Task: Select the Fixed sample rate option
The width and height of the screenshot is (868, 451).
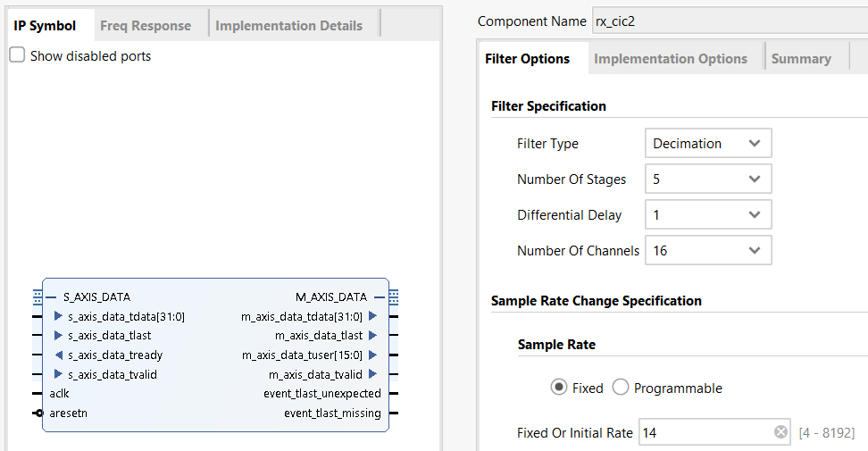Action: (559, 388)
